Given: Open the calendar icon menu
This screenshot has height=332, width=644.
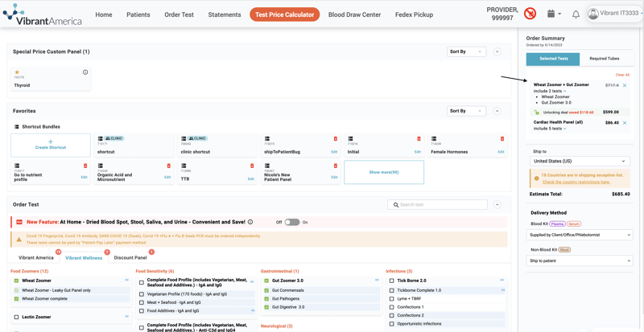Looking at the screenshot, I should click(554, 14).
